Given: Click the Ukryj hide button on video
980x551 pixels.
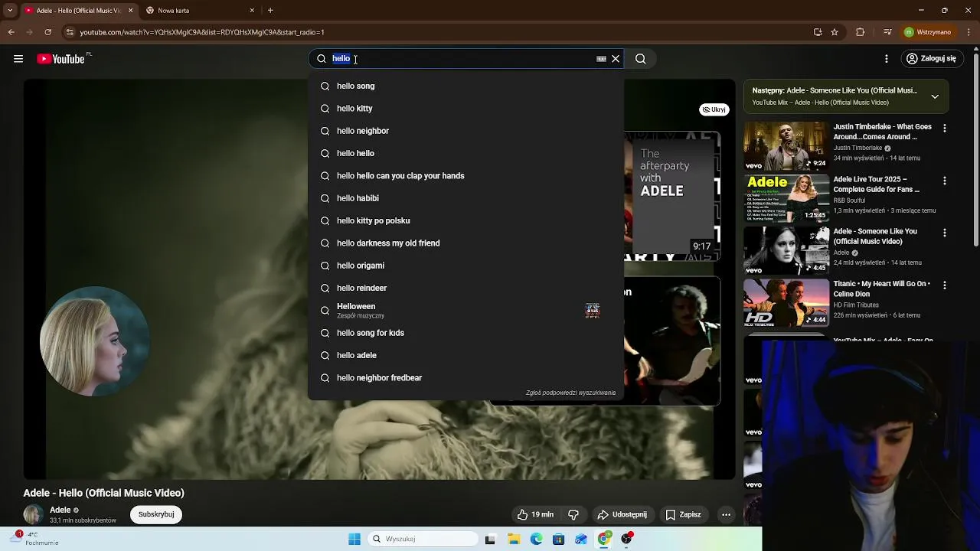Looking at the screenshot, I should (713, 109).
